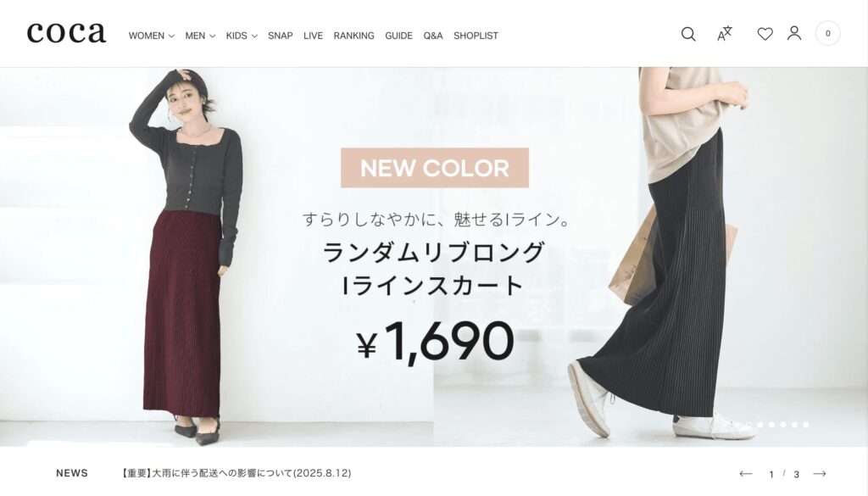
Task: Open the Q&A link
Action: 433,36
